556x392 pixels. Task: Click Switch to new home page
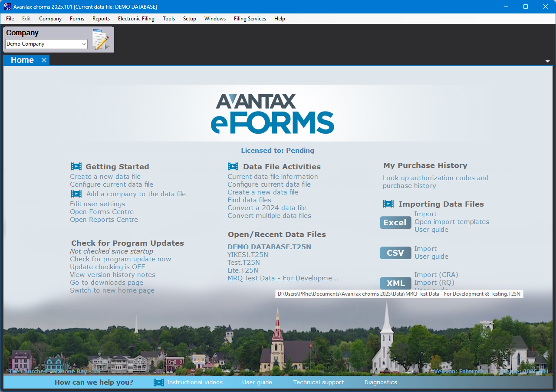pyautogui.click(x=112, y=290)
